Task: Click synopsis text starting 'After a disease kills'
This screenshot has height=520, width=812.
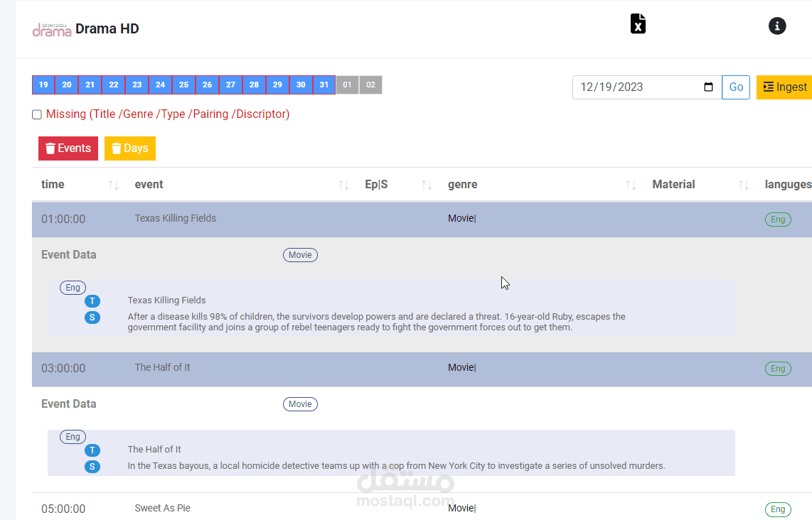Action: [x=376, y=322]
